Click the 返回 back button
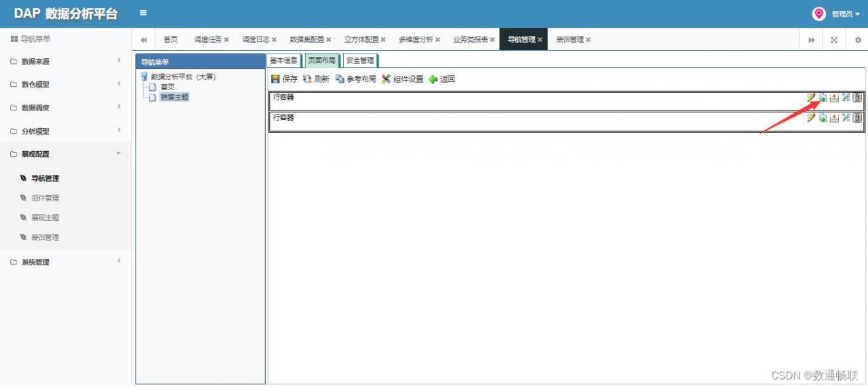 point(442,79)
